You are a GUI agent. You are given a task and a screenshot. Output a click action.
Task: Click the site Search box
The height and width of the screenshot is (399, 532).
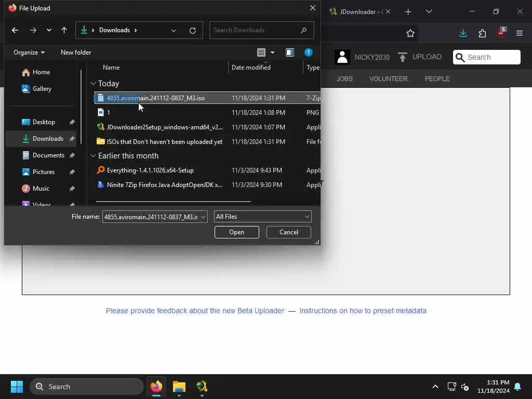486,57
